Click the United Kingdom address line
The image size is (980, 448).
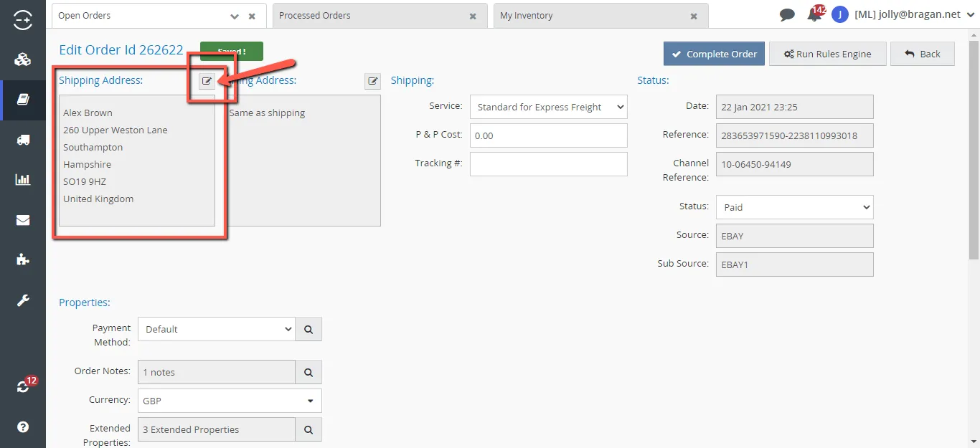click(98, 199)
